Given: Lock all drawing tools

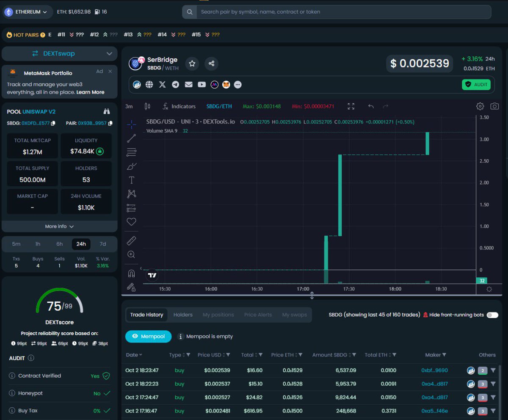Looking at the screenshot, I should tap(132, 287).
